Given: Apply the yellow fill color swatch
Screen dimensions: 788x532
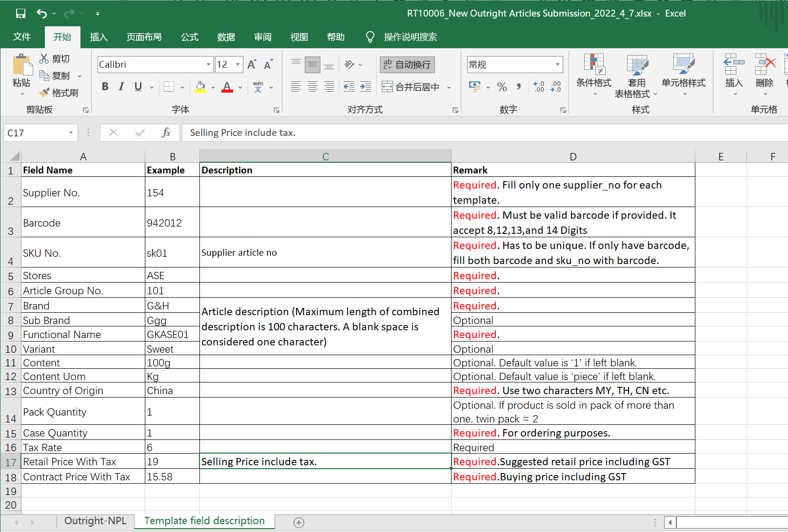Looking at the screenshot, I should pyautogui.click(x=200, y=87).
